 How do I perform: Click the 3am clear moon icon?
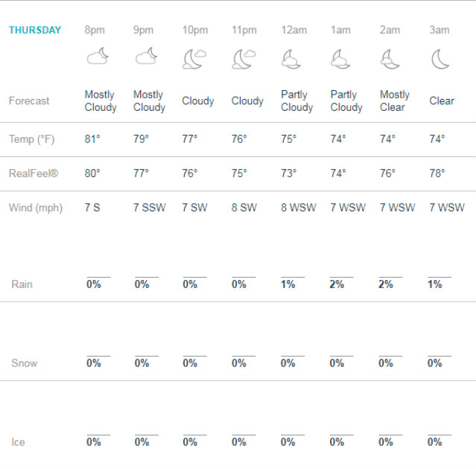(x=440, y=59)
